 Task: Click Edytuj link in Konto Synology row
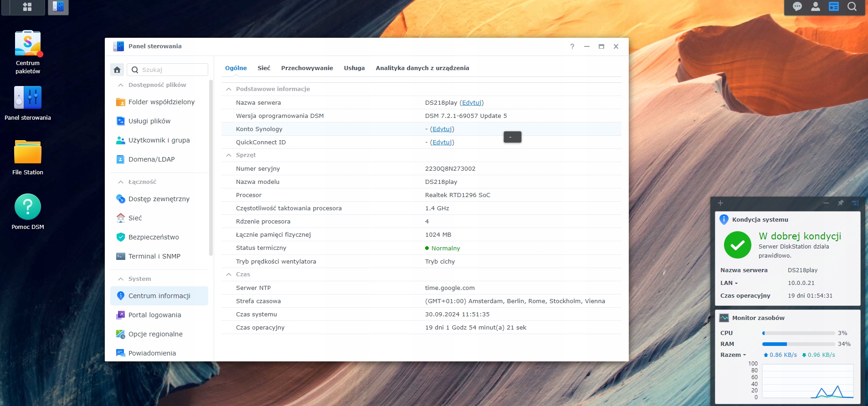(442, 129)
